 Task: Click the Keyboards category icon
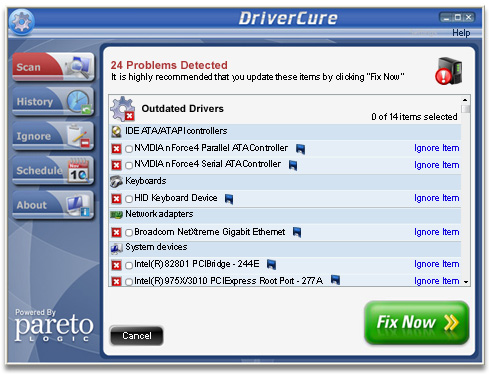pos(116,181)
